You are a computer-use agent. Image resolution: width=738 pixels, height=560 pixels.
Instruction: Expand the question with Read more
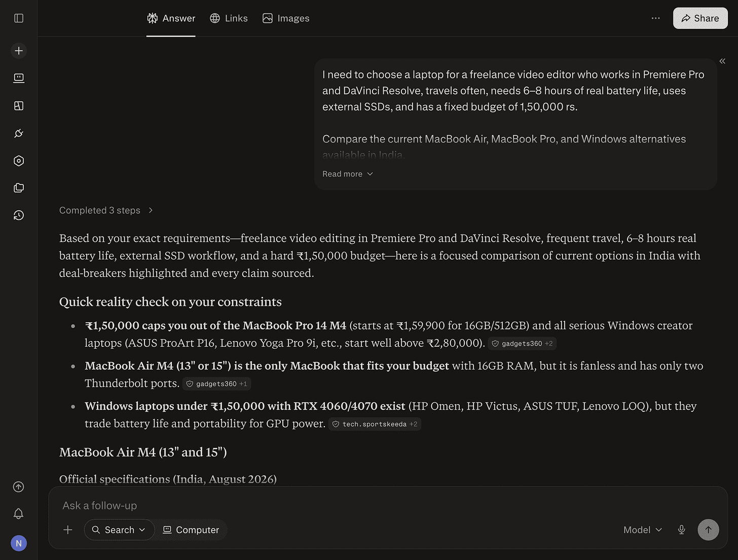point(348,174)
